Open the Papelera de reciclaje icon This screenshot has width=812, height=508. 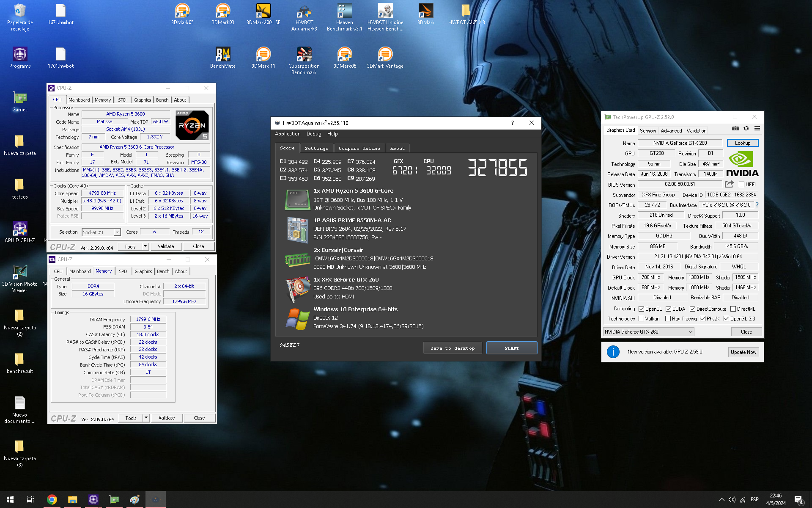coord(20,17)
